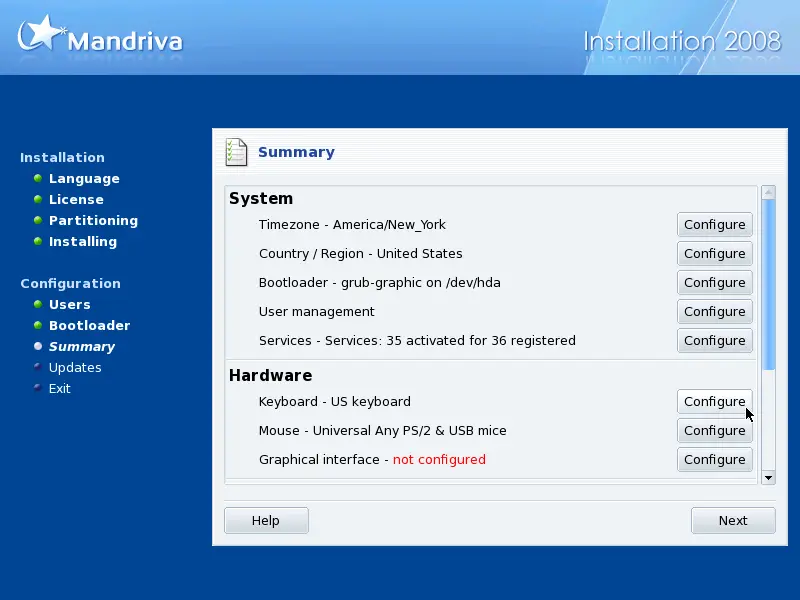
Task: Click the green bullet beside License
Action: 38,199
